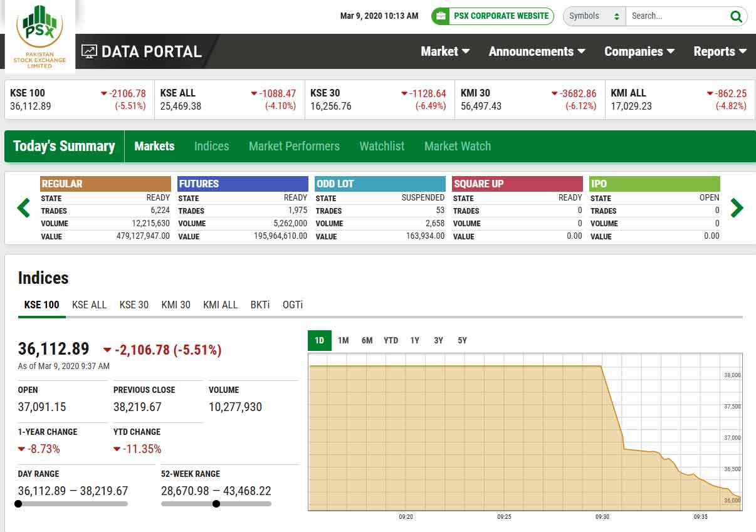Open PSX Corporate Website link
Screen dimensions: 756x532
coord(493,16)
